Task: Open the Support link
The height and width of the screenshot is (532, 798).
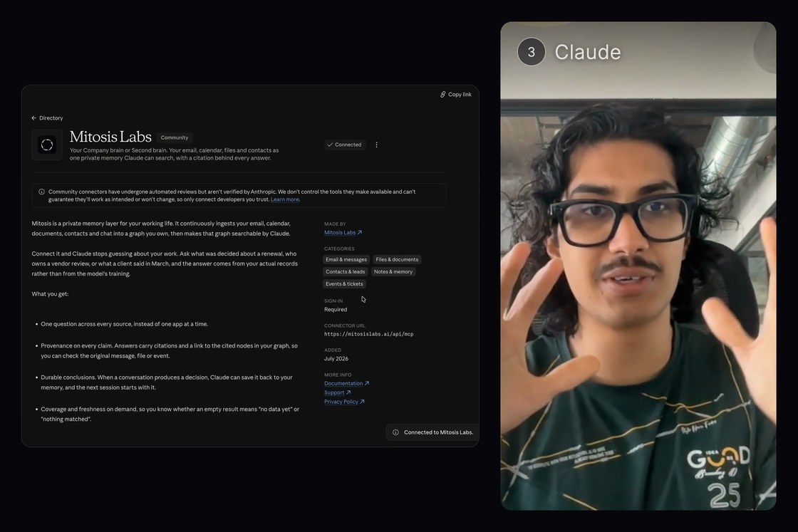Action: click(x=338, y=392)
